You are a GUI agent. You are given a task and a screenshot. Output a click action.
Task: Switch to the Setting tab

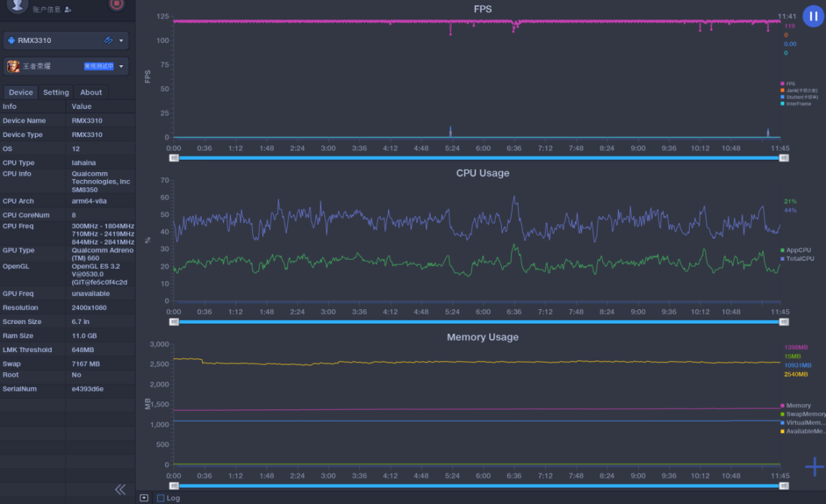click(x=56, y=92)
